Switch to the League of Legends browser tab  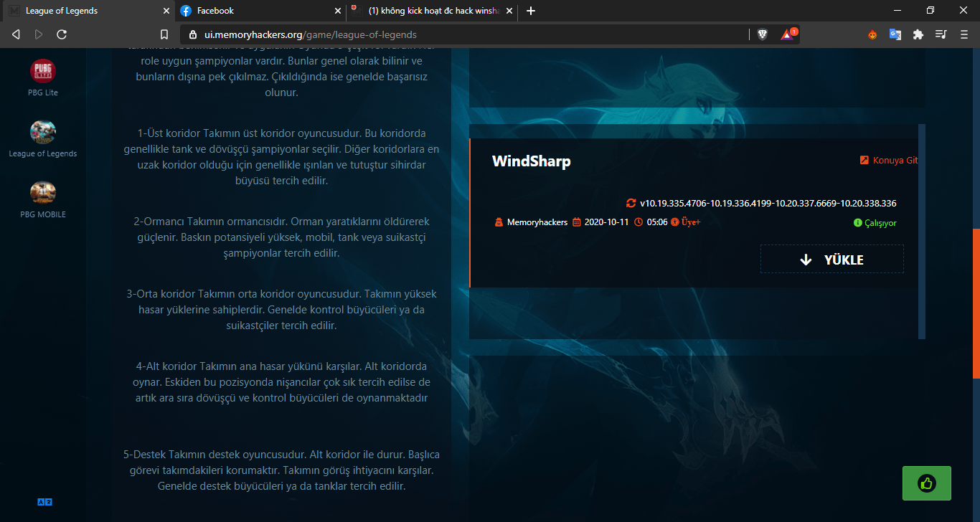pyautogui.click(x=86, y=11)
